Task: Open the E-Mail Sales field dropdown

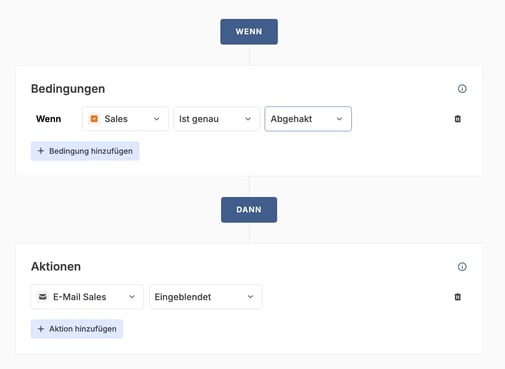Action: click(x=87, y=297)
